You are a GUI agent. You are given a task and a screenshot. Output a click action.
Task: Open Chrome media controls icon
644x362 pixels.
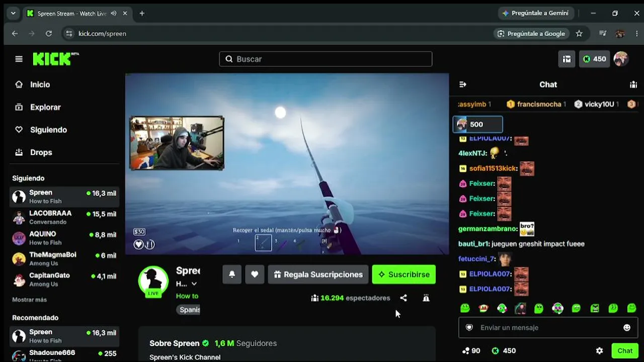point(603,34)
